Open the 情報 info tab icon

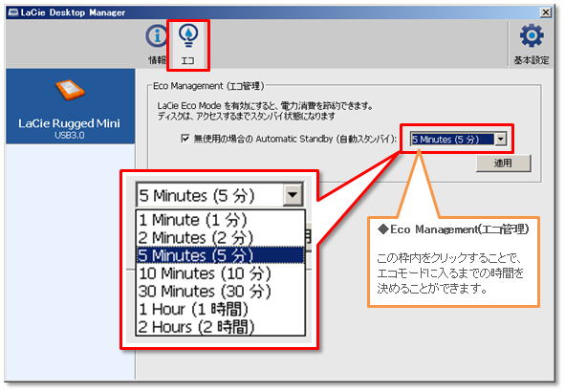157,35
